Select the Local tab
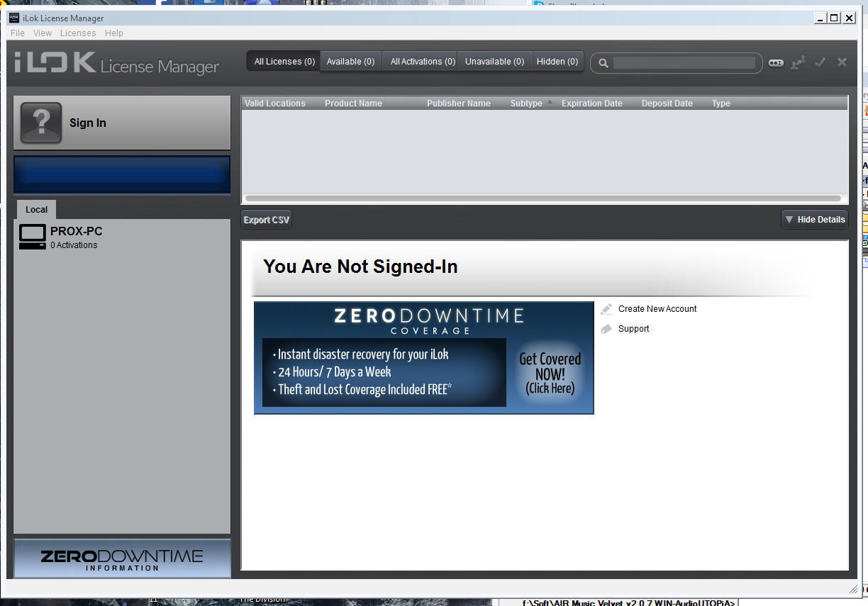Image resolution: width=868 pixels, height=606 pixels. [37, 210]
